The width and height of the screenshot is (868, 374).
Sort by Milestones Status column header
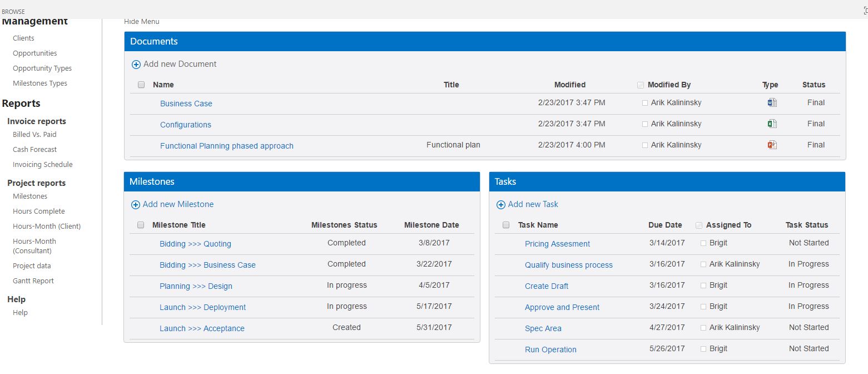[344, 225]
